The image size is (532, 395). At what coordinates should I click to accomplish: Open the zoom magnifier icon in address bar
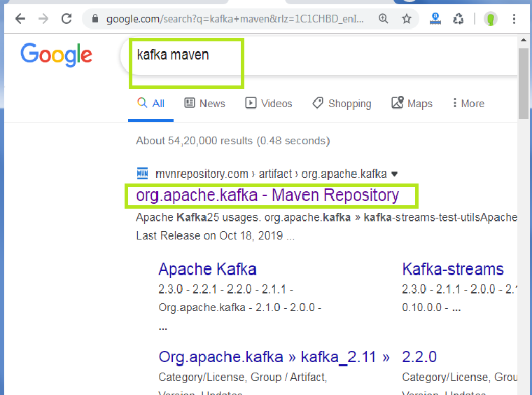[384, 18]
